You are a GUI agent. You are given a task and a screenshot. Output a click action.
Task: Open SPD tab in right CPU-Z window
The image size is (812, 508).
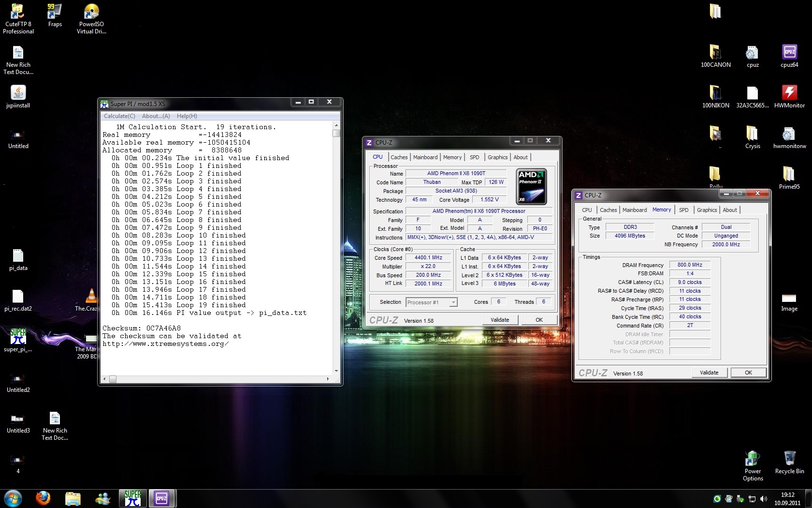pos(683,210)
